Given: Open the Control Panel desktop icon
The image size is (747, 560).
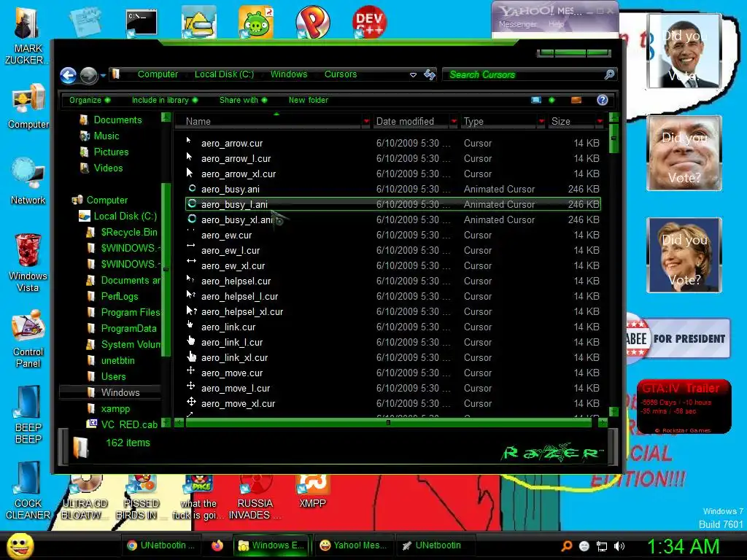Looking at the screenshot, I should click(28, 338).
